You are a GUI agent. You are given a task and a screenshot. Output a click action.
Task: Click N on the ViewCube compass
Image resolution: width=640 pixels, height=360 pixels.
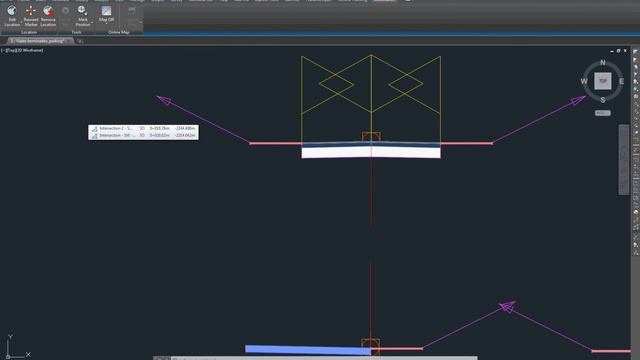coord(603,62)
